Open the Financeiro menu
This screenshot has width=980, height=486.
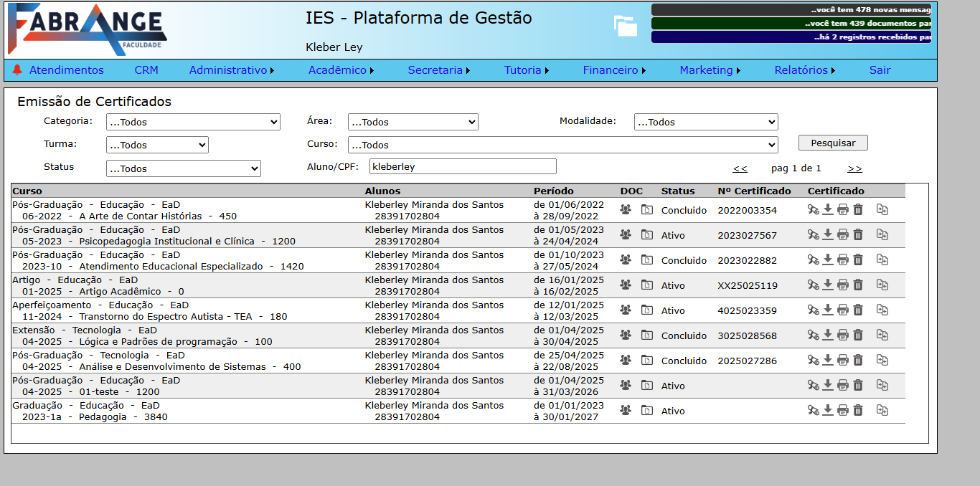614,70
